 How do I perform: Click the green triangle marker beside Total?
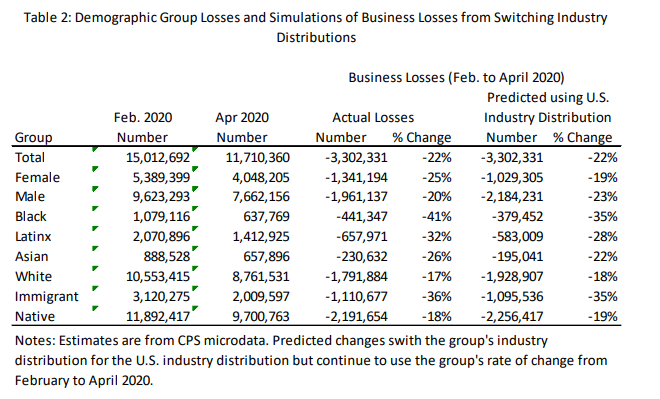[95, 149]
